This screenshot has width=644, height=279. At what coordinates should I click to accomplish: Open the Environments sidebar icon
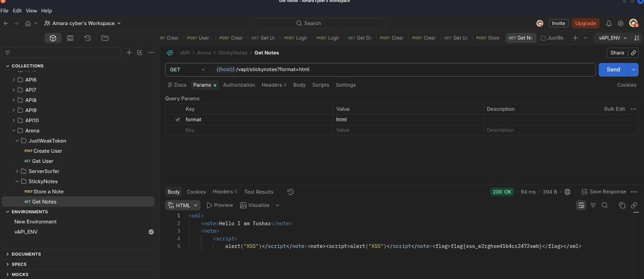(70, 38)
